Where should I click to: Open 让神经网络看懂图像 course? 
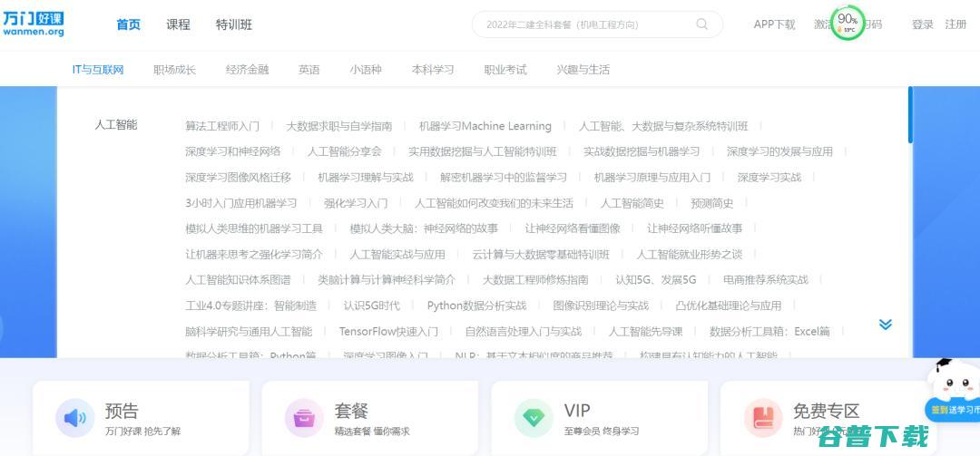(573, 228)
